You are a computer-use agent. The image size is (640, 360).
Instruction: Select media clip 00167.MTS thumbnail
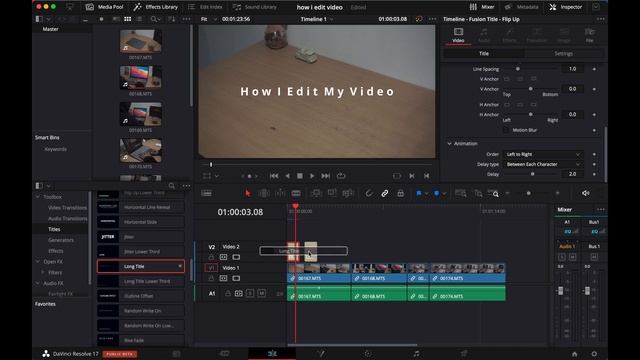pyautogui.click(x=140, y=41)
